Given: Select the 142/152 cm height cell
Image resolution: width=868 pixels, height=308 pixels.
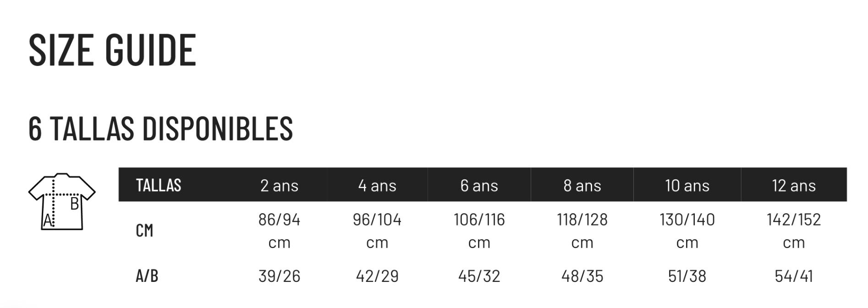Looking at the screenshot, I should click(x=794, y=231).
